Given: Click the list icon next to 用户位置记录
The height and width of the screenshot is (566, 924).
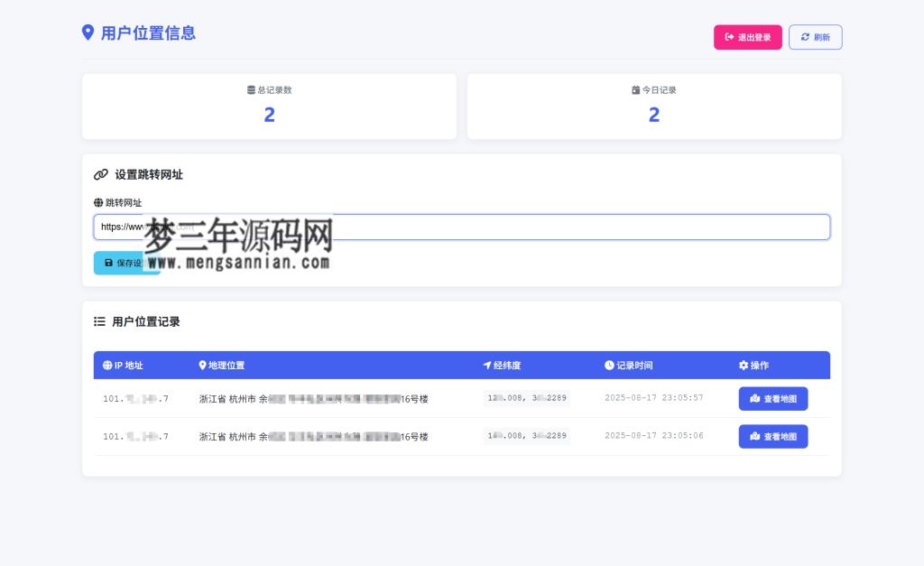Looking at the screenshot, I should 99,321.
